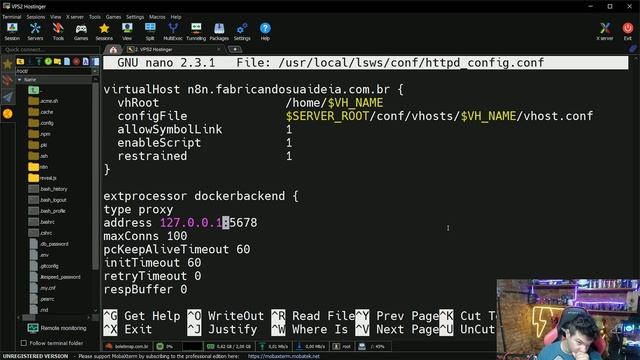Image resolution: width=640 pixels, height=360 pixels.
Task: Click the SFTP parent folder toolbar icon
Action: 20,62
